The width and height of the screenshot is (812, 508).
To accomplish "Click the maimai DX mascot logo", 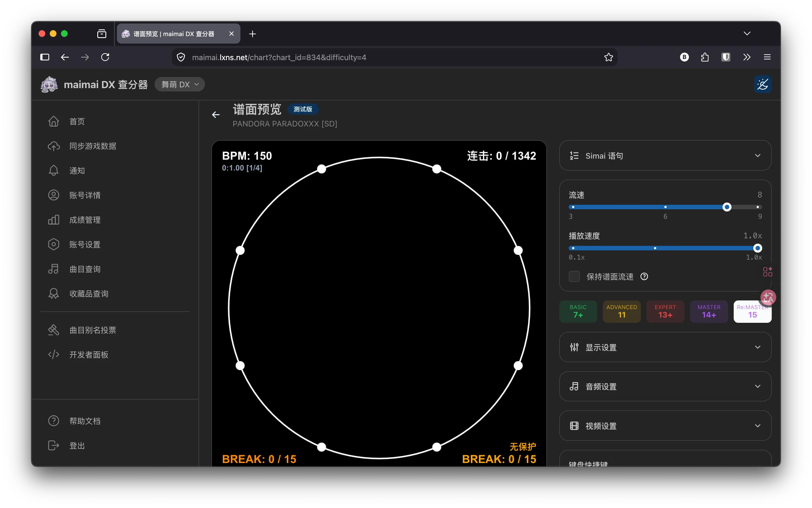I will click(x=49, y=84).
